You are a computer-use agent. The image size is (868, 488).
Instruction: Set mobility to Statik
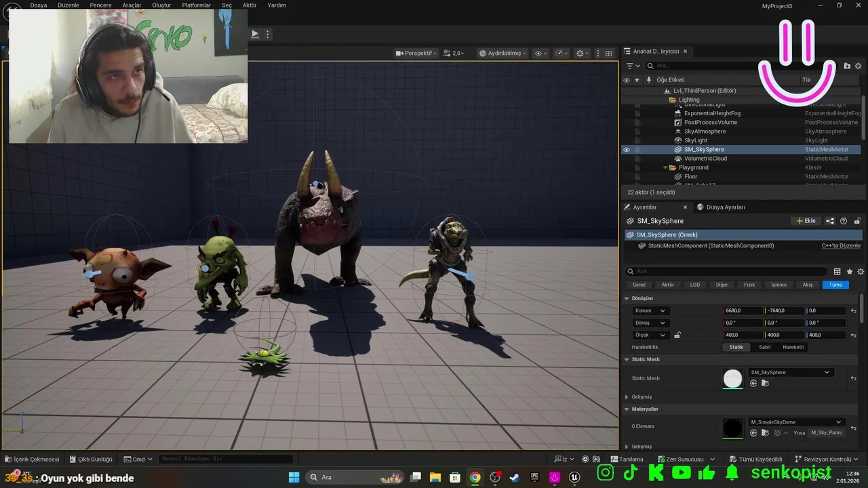tap(736, 347)
